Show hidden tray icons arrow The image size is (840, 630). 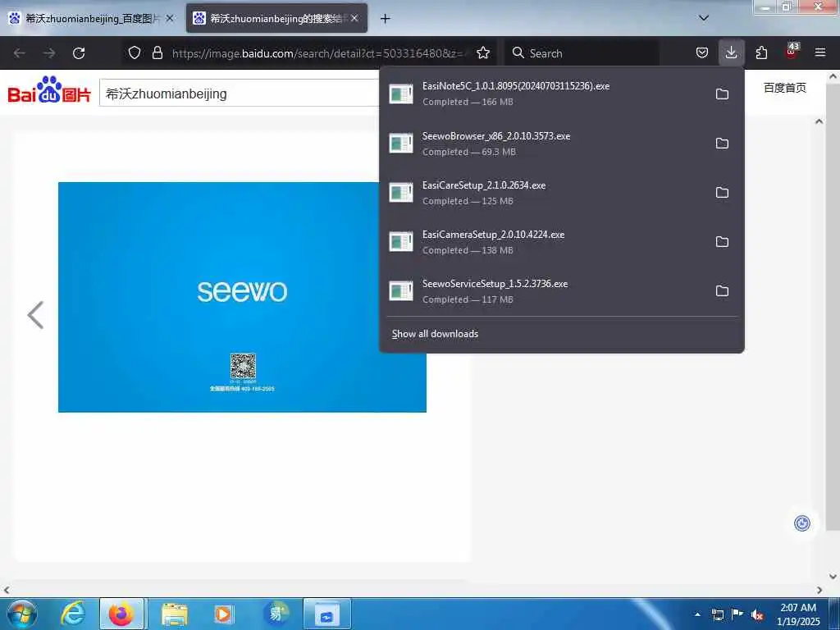point(697,614)
